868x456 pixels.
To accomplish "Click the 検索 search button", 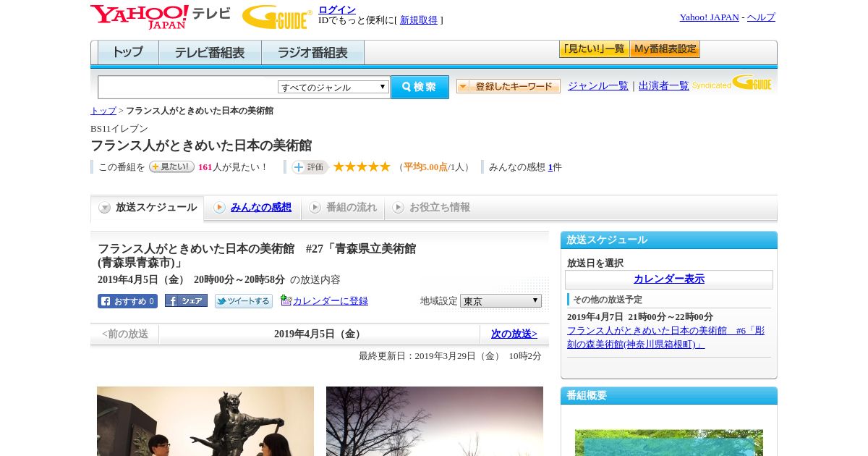I will coord(420,87).
